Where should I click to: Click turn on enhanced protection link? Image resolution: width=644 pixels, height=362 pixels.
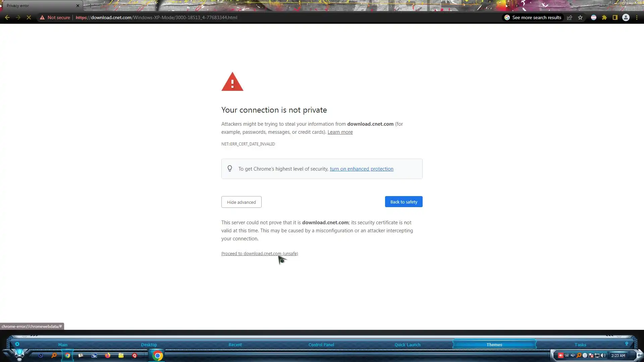pyautogui.click(x=361, y=169)
